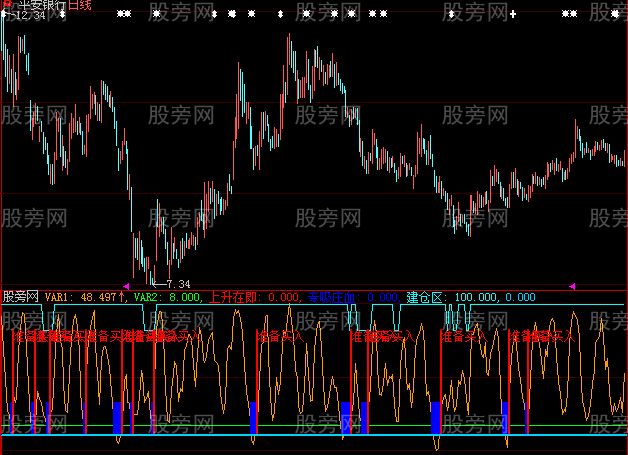The width and height of the screenshot is (628, 455).
Task: Select the left magenta triangle marker
Action: [x=125, y=286]
